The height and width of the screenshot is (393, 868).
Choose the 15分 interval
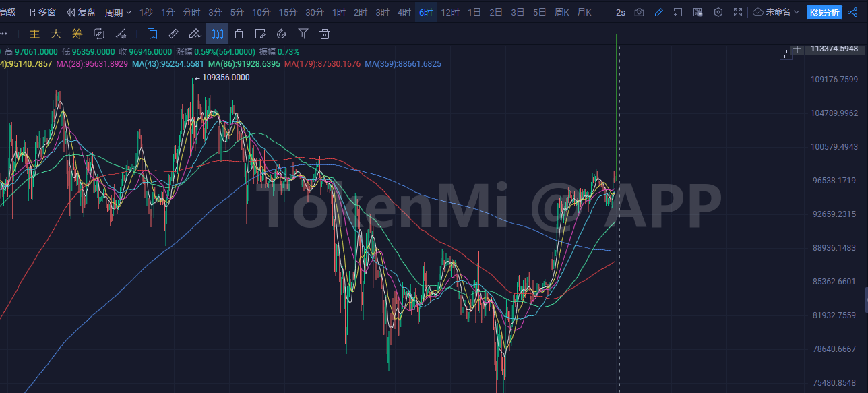point(288,12)
